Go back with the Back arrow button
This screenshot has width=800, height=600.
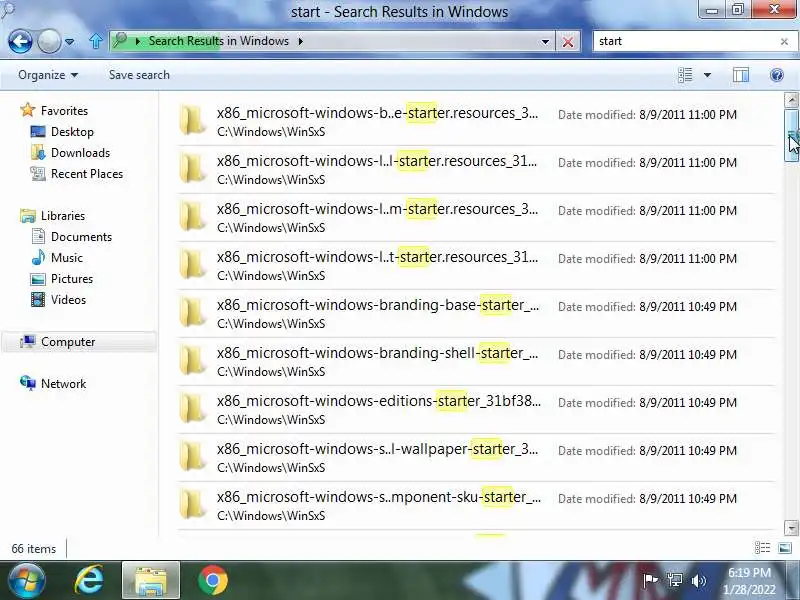20,41
